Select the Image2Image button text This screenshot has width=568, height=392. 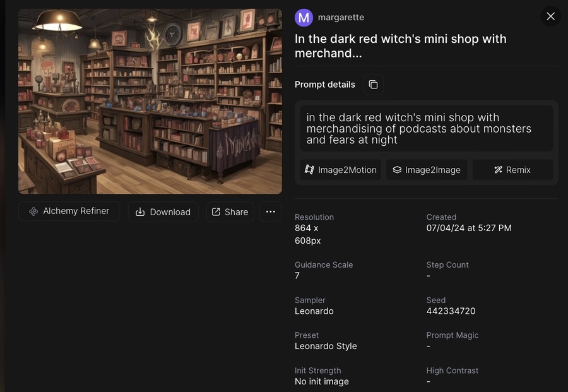[x=432, y=170]
